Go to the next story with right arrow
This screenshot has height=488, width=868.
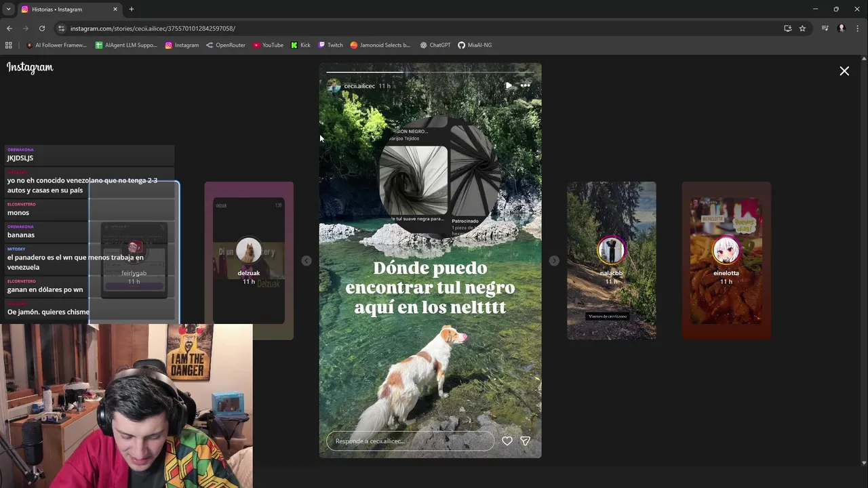click(x=554, y=261)
